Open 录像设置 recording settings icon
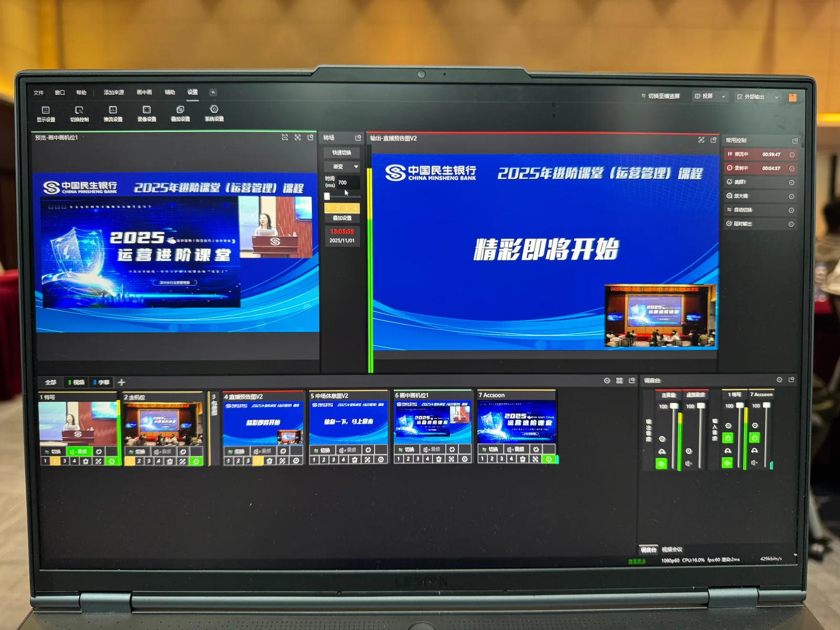This screenshot has height=630, width=840. (146, 113)
